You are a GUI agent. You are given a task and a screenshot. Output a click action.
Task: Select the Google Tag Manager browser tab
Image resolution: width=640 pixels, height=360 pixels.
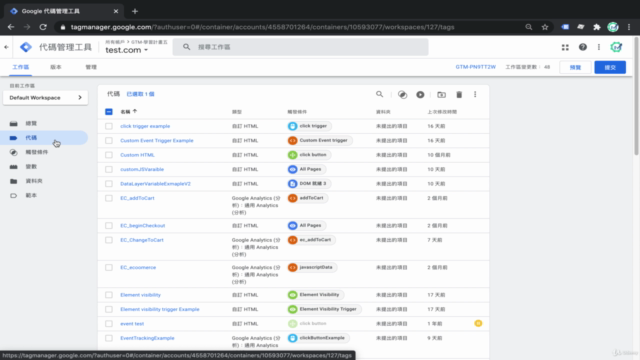pos(64,11)
